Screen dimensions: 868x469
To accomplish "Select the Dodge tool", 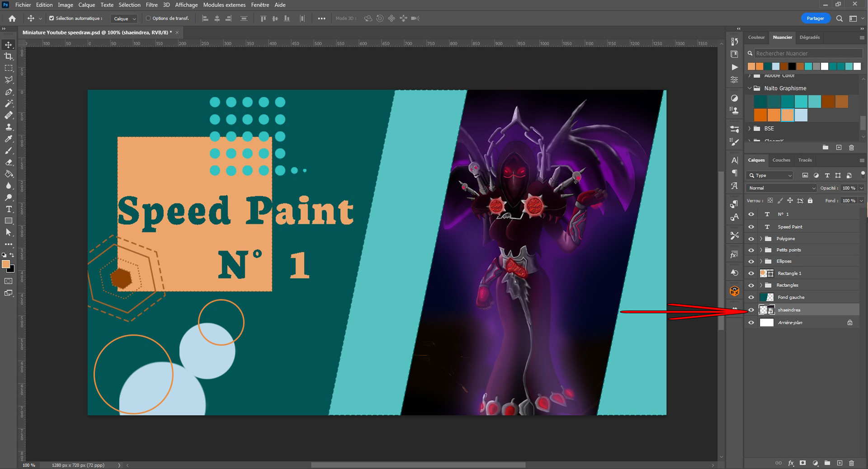I will 9,197.
